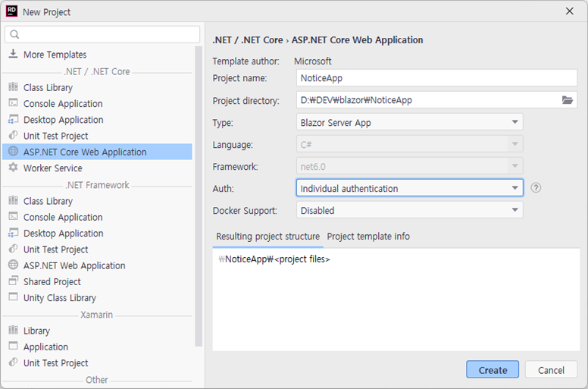Click the Project name field NoticeApp
The image size is (588, 389).
[436, 78]
